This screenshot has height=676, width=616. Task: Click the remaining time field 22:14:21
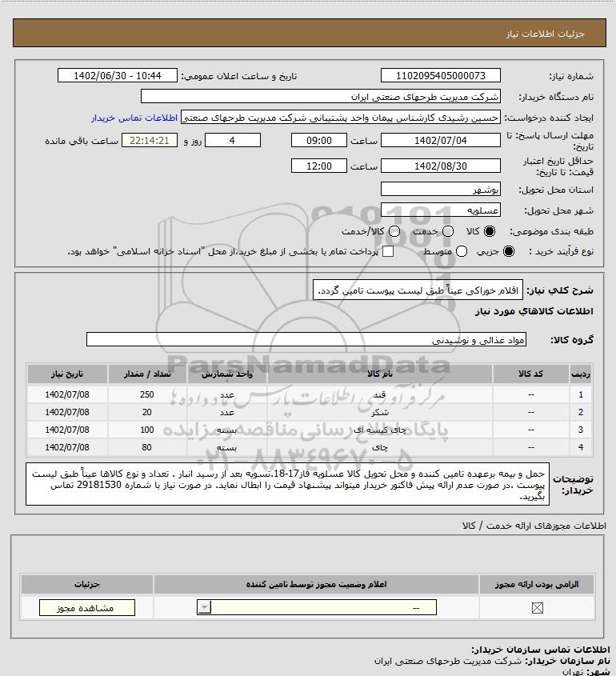149,140
